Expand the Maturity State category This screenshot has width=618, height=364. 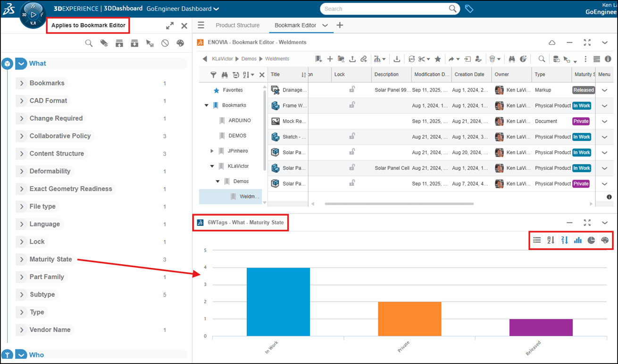tap(22, 259)
